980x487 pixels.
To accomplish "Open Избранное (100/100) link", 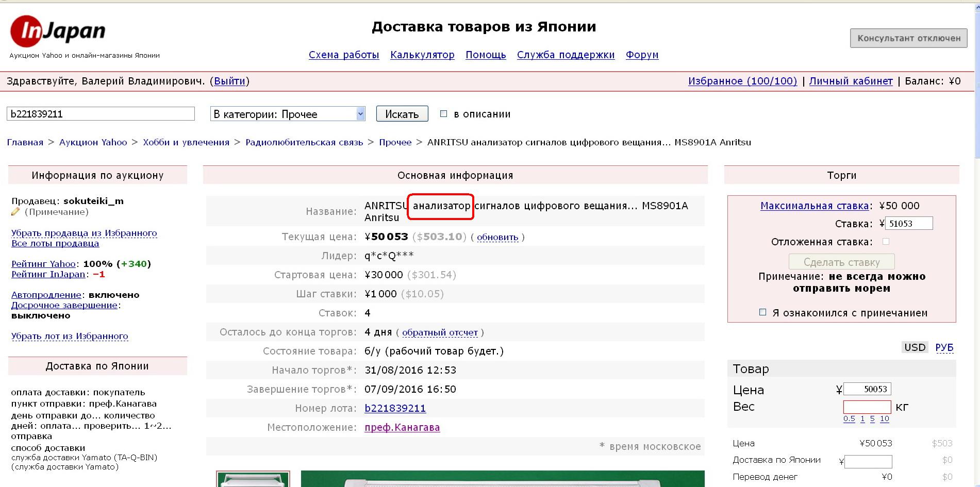I will click(x=742, y=81).
